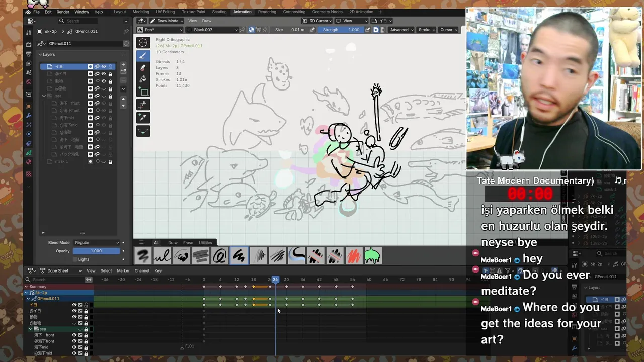This screenshot has height=362, width=644.
Task: Hide the イヨ layer in Layers list
Action: point(104,66)
